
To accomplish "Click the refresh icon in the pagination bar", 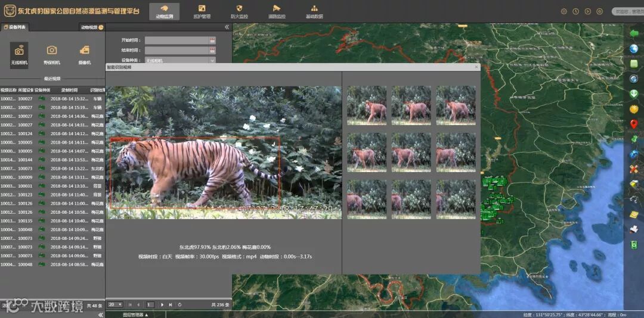I will coord(179,304).
